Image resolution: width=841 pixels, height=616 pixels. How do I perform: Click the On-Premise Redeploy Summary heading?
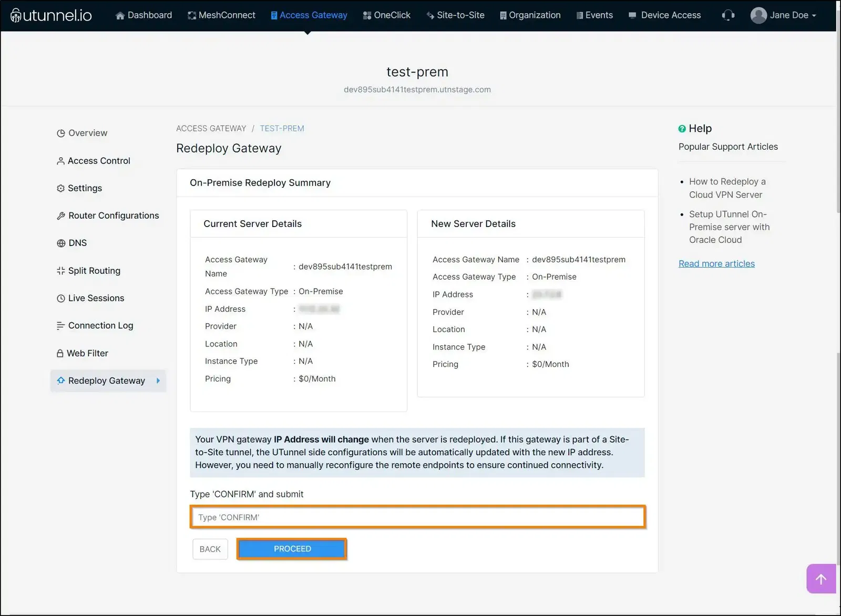pyautogui.click(x=260, y=183)
